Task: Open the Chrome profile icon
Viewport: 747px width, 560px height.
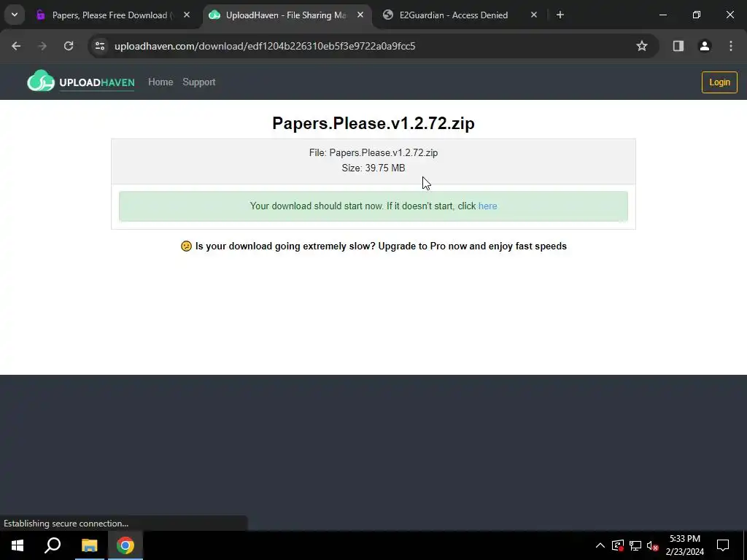Action: pyautogui.click(x=705, y=46)
